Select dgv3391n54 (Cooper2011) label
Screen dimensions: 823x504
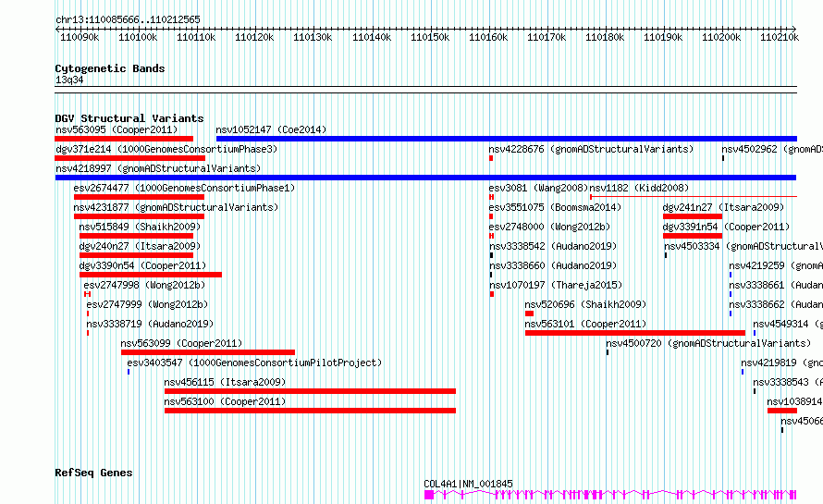pos(727,227)
